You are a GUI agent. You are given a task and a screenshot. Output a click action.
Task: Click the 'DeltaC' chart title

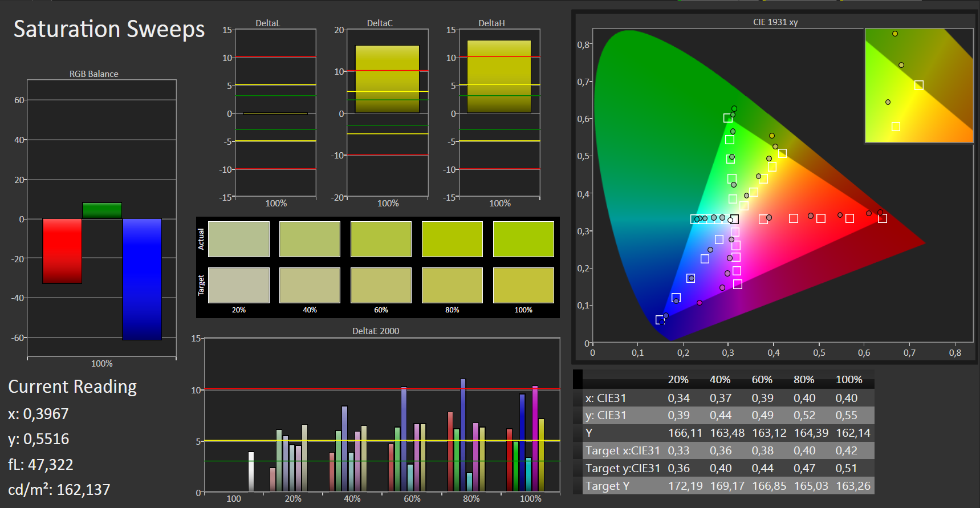380,23
